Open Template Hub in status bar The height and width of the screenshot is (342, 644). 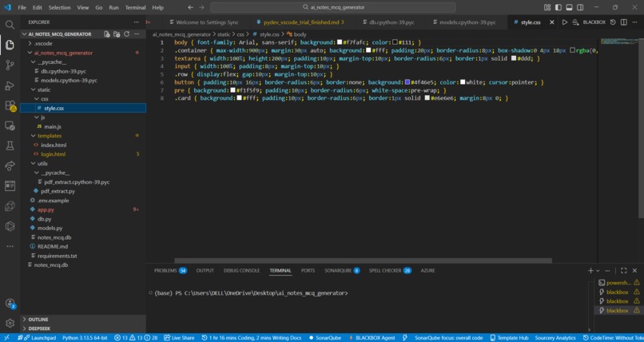(509, 338)
